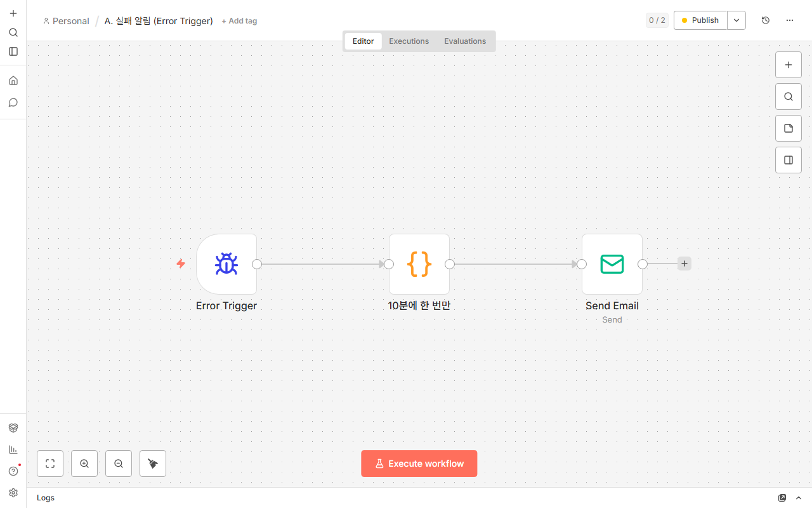Open search from the left sidebar
Image resolution: width=812 pixels, height=508 pixels.
pos(13,32)
